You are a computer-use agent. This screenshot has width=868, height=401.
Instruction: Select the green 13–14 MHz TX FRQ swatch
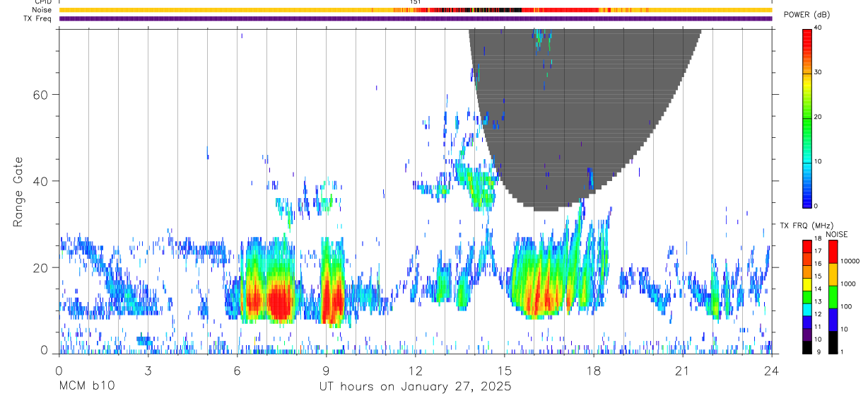click(x=807, y=296)
